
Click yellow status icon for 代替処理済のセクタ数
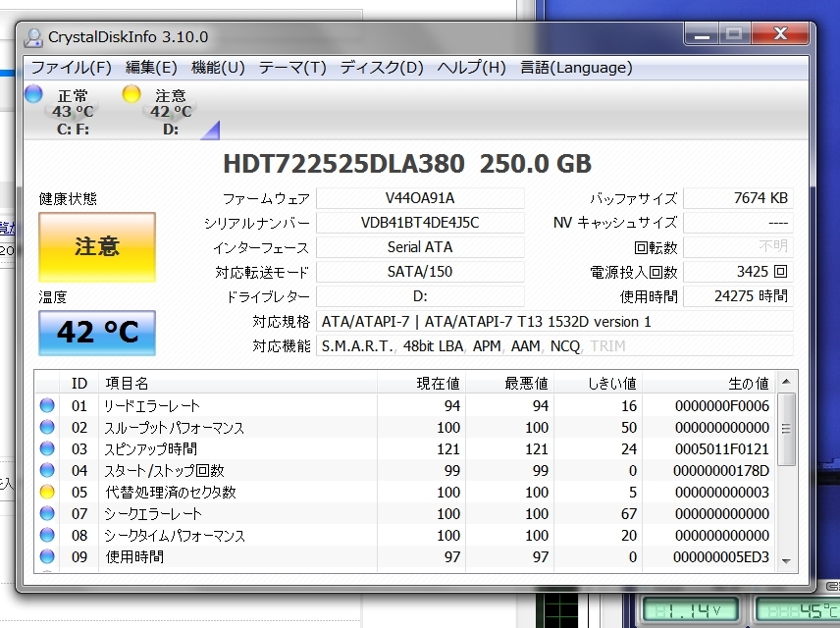47,493
